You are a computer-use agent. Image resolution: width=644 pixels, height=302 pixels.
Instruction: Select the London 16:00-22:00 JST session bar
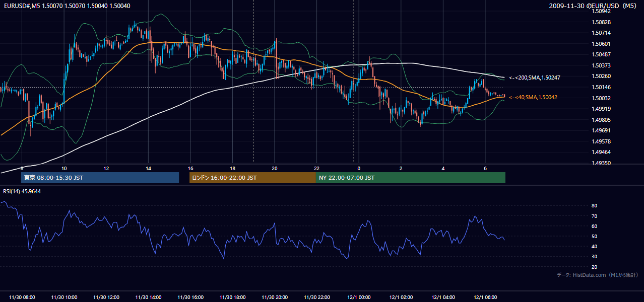[x=252, y=178]
